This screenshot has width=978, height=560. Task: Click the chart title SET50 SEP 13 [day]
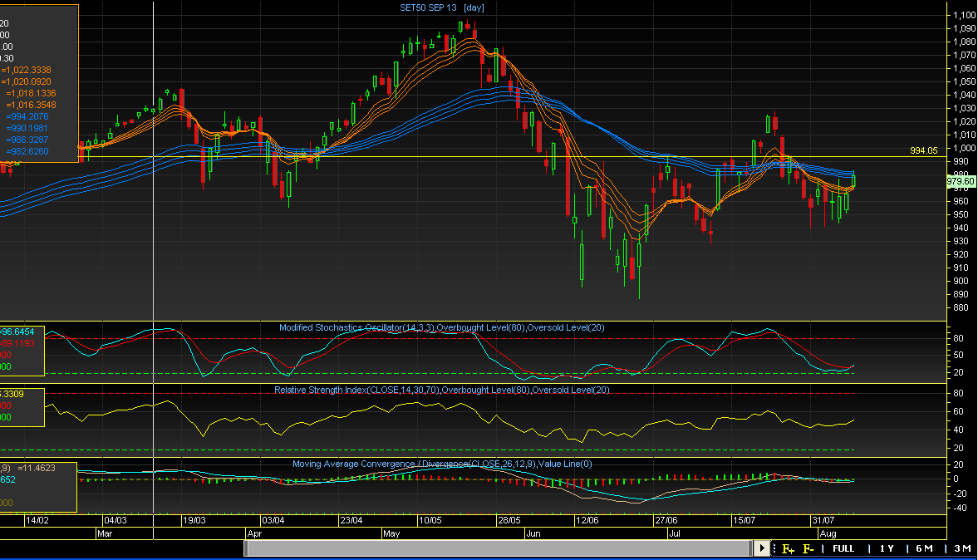tap(441, 7)
